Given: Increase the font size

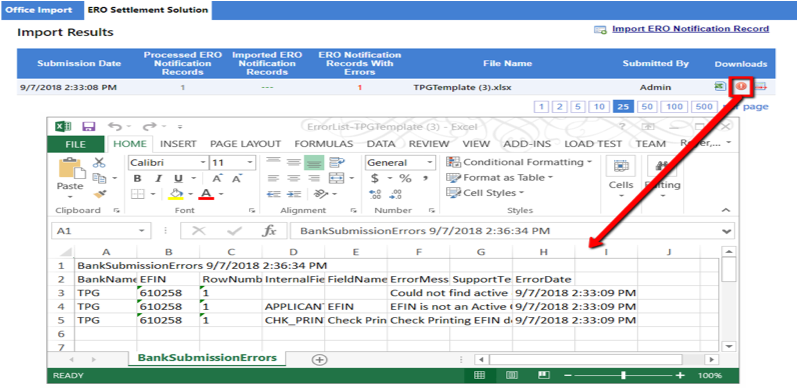Looking at the screenshot, I should tap(217, 178).
